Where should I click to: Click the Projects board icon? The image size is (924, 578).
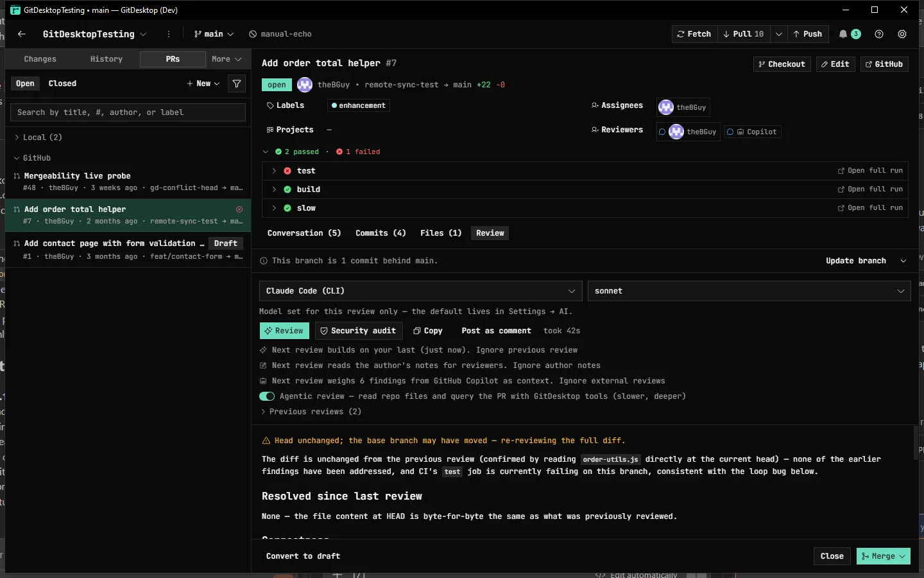coord(270,130)
